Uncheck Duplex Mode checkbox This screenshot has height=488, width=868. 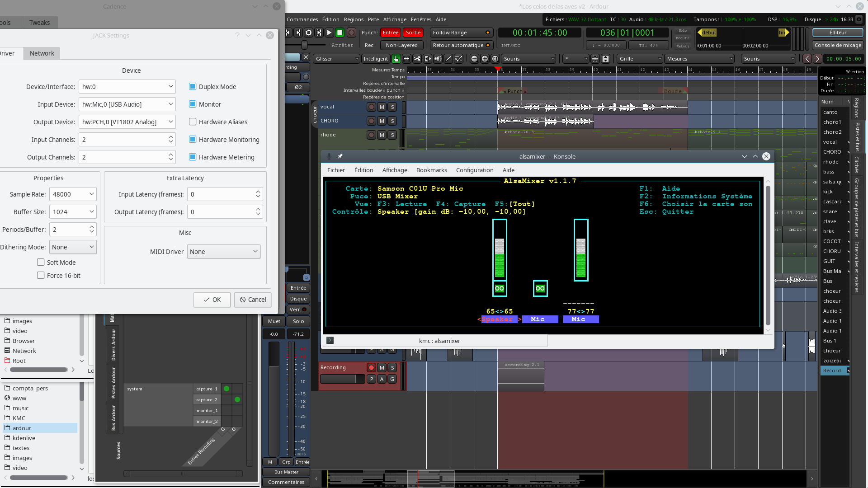pyautogui.click(x=193, y=87)
